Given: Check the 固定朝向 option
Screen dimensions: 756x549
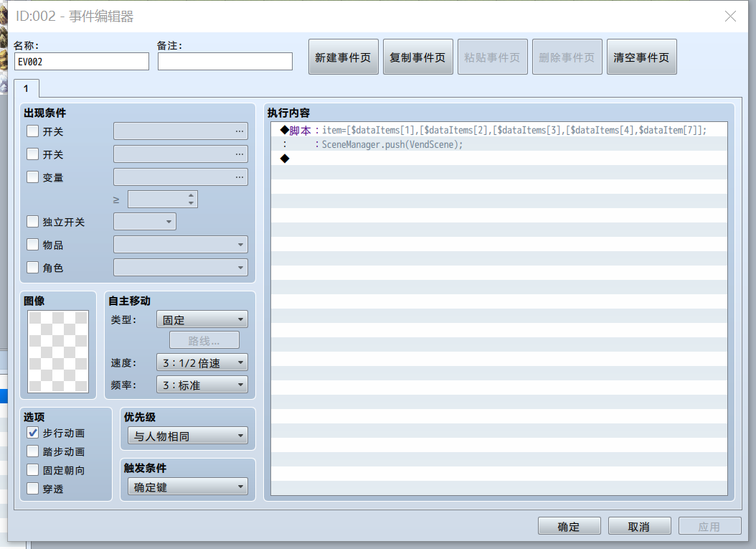Looking at the screenshot, I should click(32, 470).
